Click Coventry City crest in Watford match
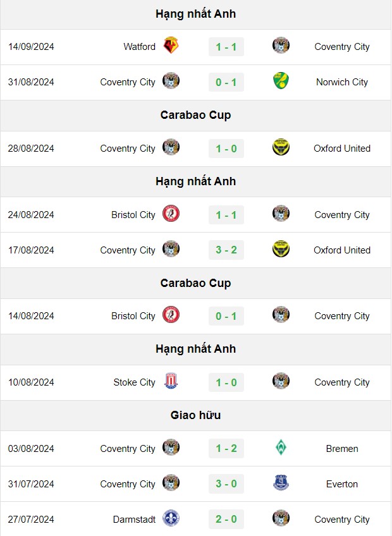Viewport: 392px width, 536px height. [x=281, y=46]
